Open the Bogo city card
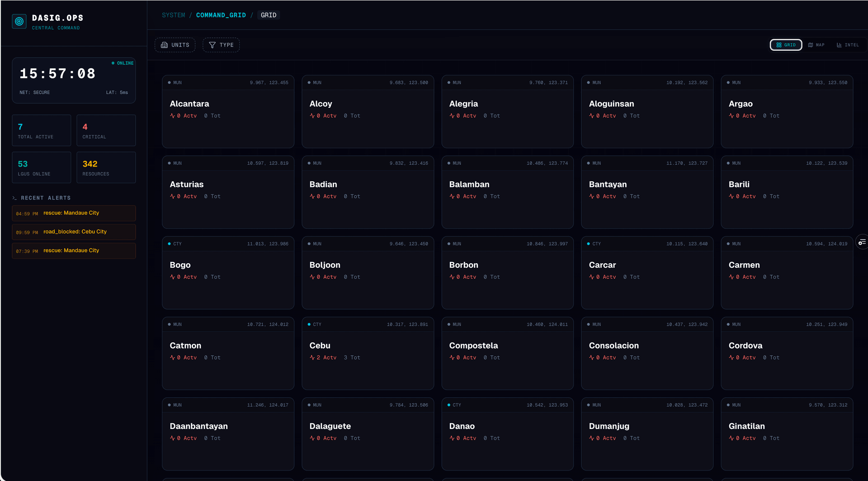The height and width of the screenshot is (481, 868). pos(228,273)
